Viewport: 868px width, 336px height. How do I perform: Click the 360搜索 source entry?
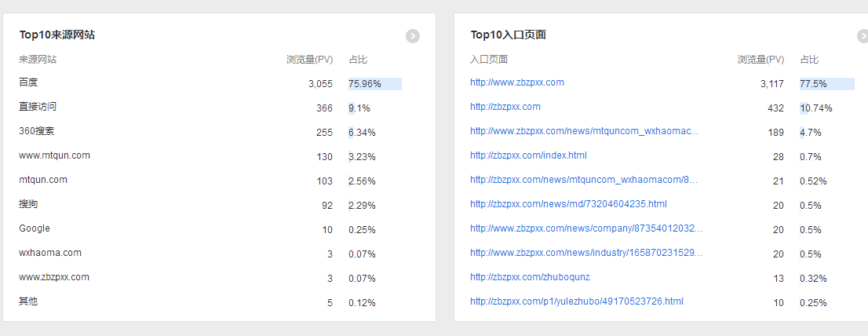(36, 131)
